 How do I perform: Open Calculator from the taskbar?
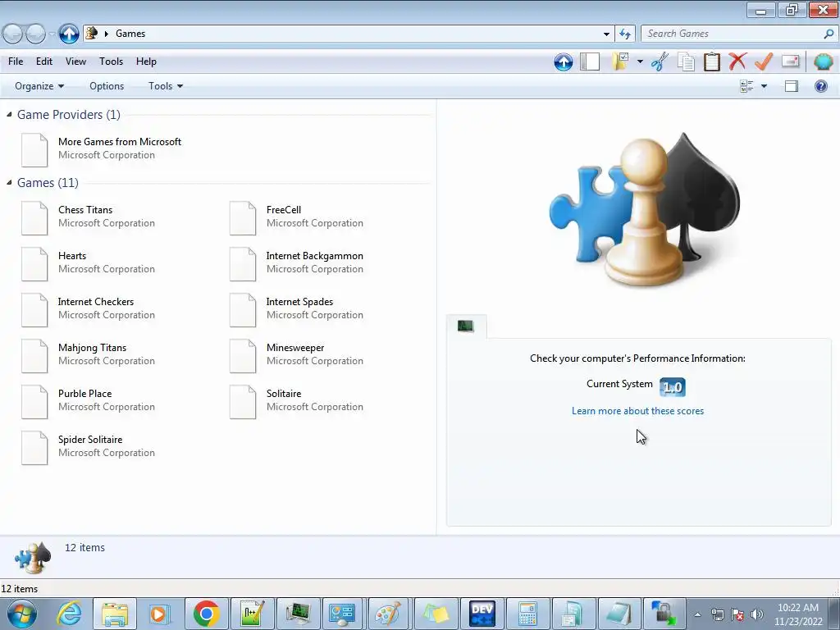(527, 614)
